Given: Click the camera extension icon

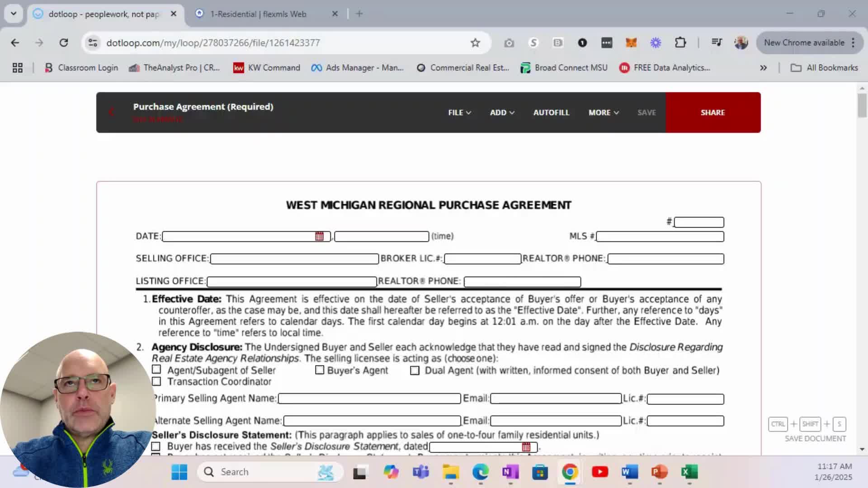Looking at the screenshot, I should pyautogui.click(x=509, y=42).
